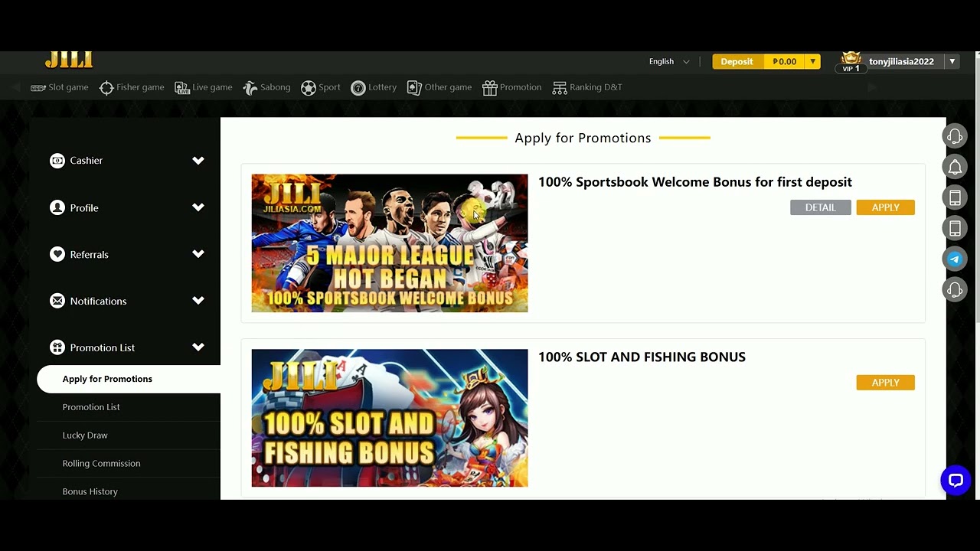Image resolution: width=980 pixels, height=551 pixels.
Task: Open the English language dropdown
Action: tap(669, 61)
